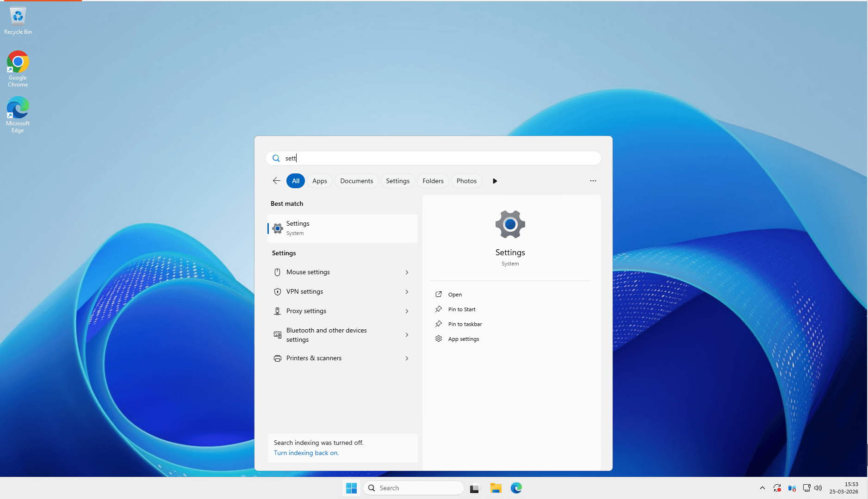Click in the search box containing 'sett'

point(434,158)
